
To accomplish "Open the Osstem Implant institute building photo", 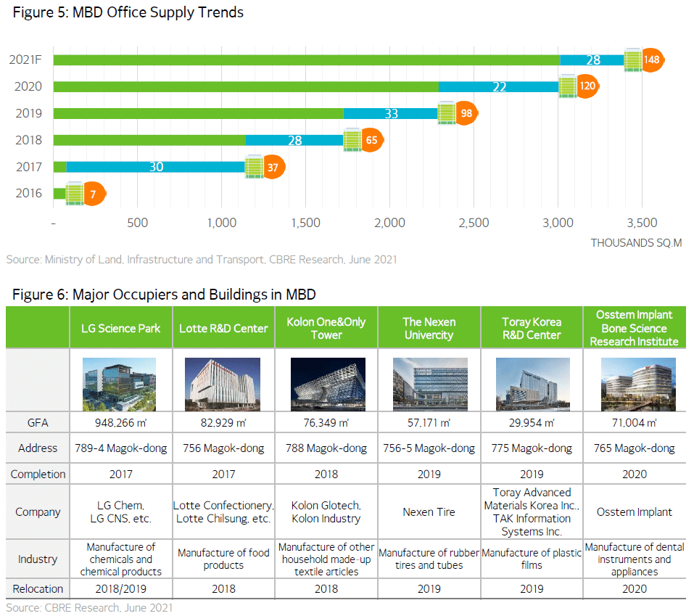I will click(638, 385).
